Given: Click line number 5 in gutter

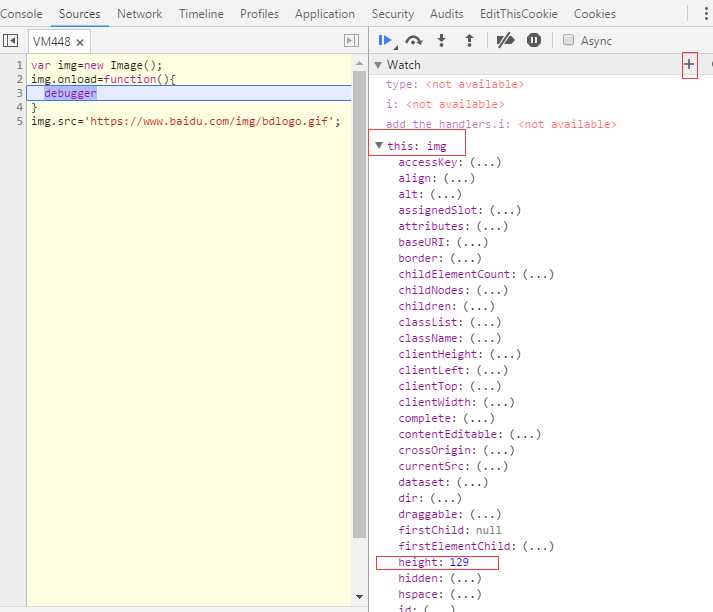Looking at the screenshot, I should point(19,121).
